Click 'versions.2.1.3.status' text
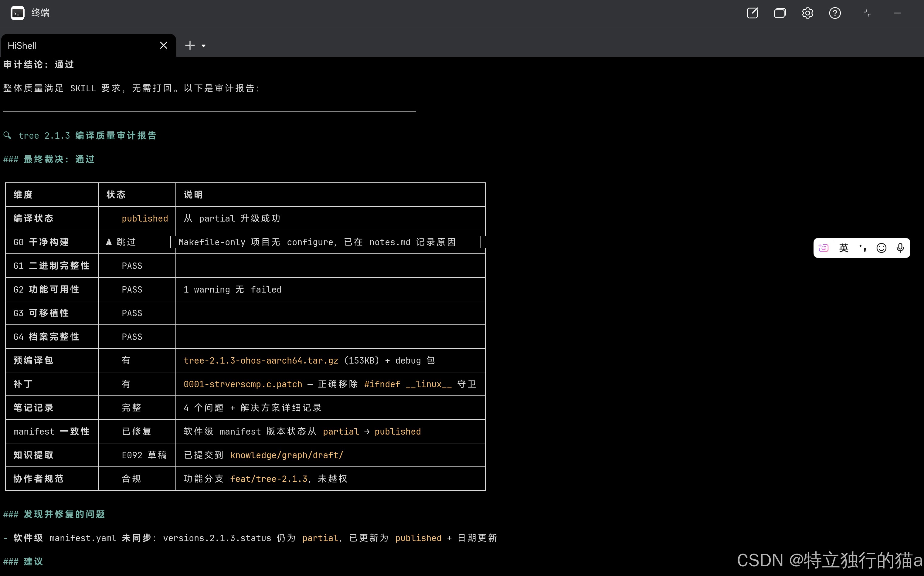 pos(217,538)
